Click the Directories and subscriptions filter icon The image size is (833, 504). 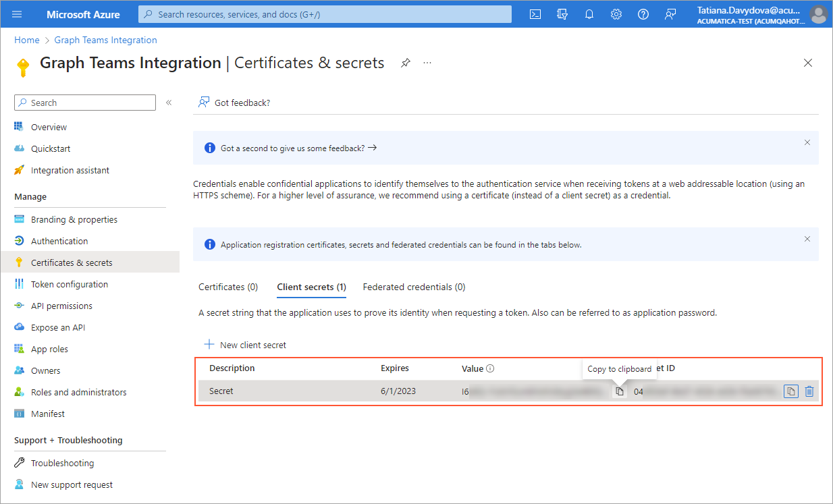pyautogui.click(x=562, y=14)
